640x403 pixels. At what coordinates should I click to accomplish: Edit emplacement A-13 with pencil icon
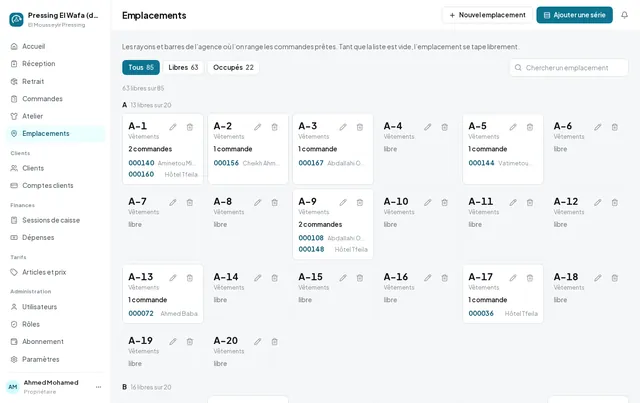[173, 278]
